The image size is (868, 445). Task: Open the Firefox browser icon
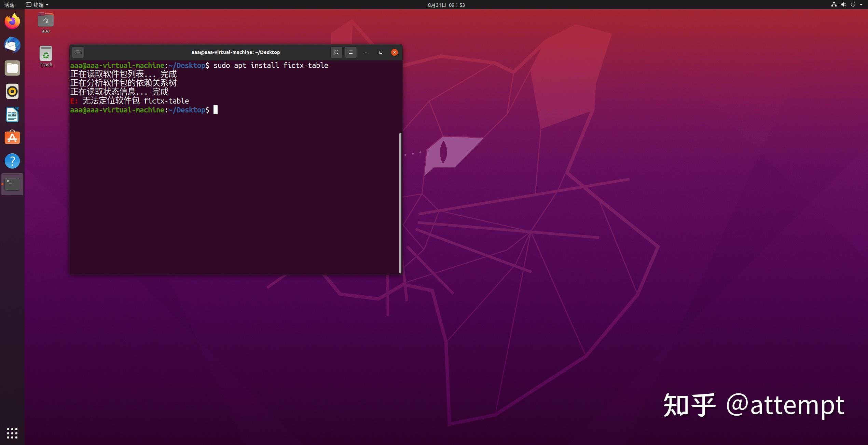pyautogui.click(x=13, y=21)
